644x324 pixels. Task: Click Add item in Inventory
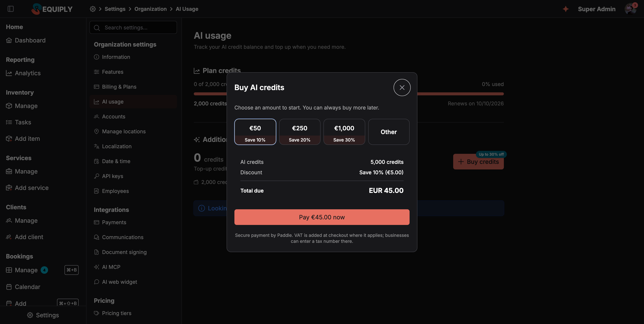[23, 138]
